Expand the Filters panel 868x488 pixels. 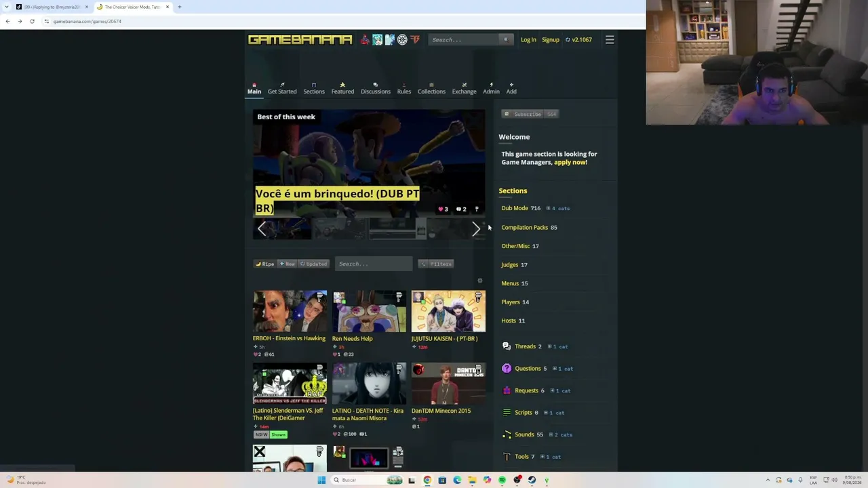tap(436, 264)
